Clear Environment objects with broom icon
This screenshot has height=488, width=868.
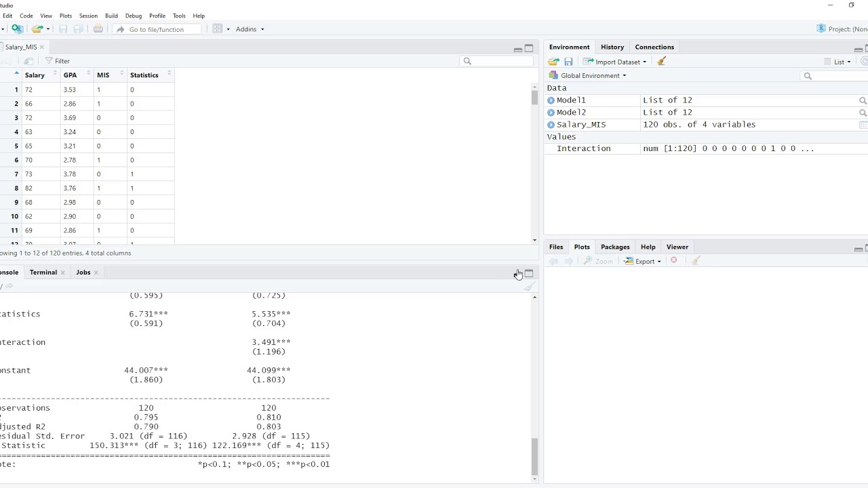[x=662, y=62]
